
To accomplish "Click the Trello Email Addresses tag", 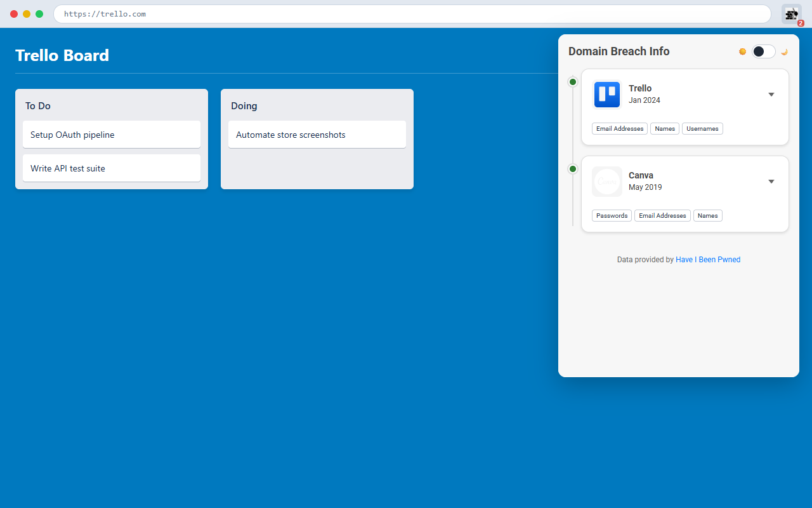I will coord(620,129).
